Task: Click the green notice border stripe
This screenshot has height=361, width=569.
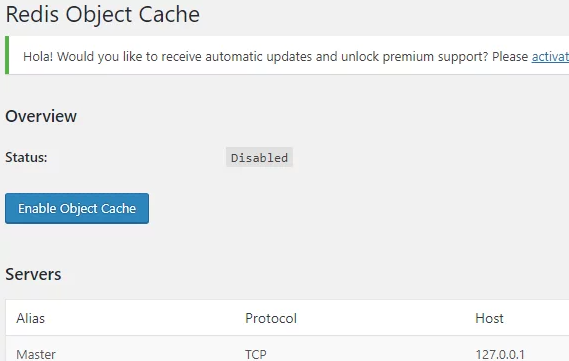Action: tap(7, 55)
